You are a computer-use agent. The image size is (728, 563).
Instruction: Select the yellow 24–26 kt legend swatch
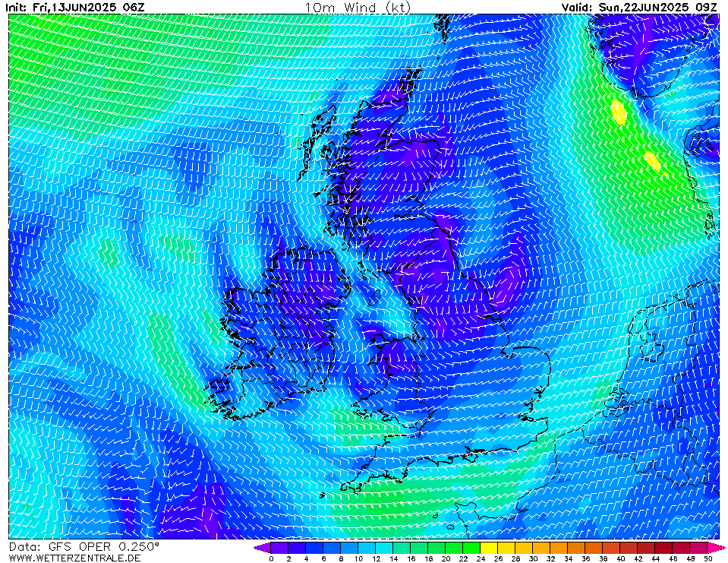(489, 548)
